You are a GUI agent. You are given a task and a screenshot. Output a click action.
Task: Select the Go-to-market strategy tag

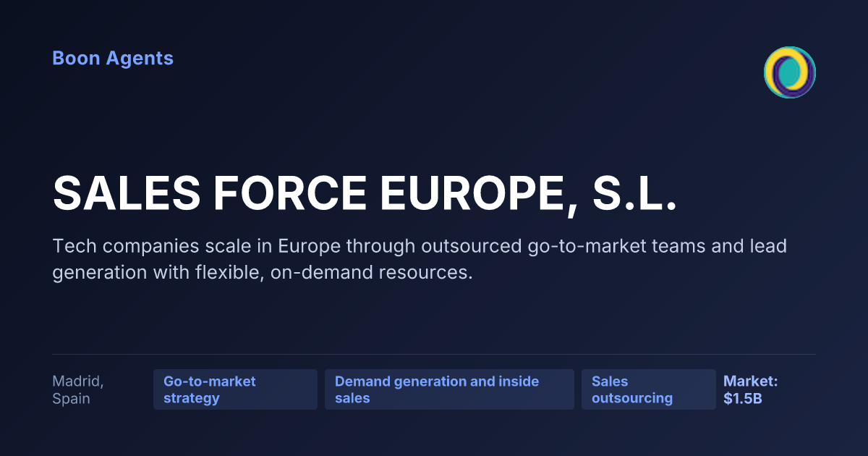[x=235, y=389]
